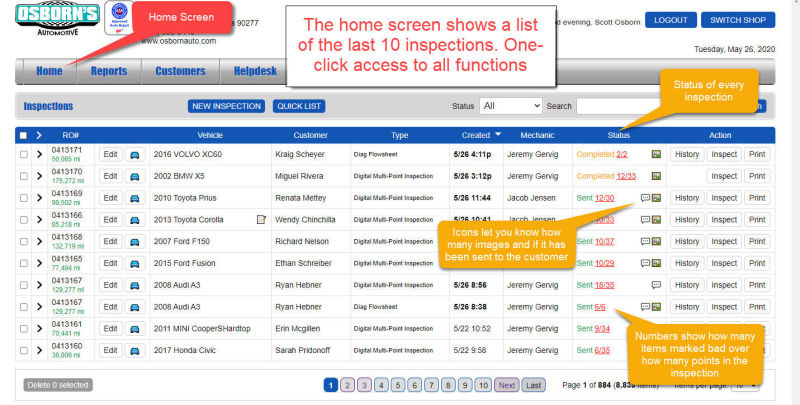
Task: Check the box for RO 0413165
Action: point(23,264)
